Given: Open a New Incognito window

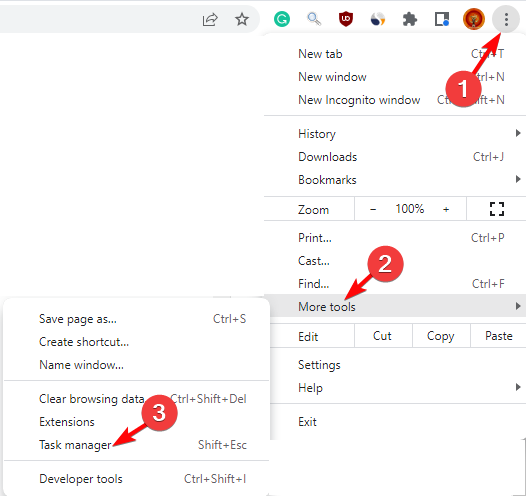Looking at the screenshot, I should (x=395, y=100).
